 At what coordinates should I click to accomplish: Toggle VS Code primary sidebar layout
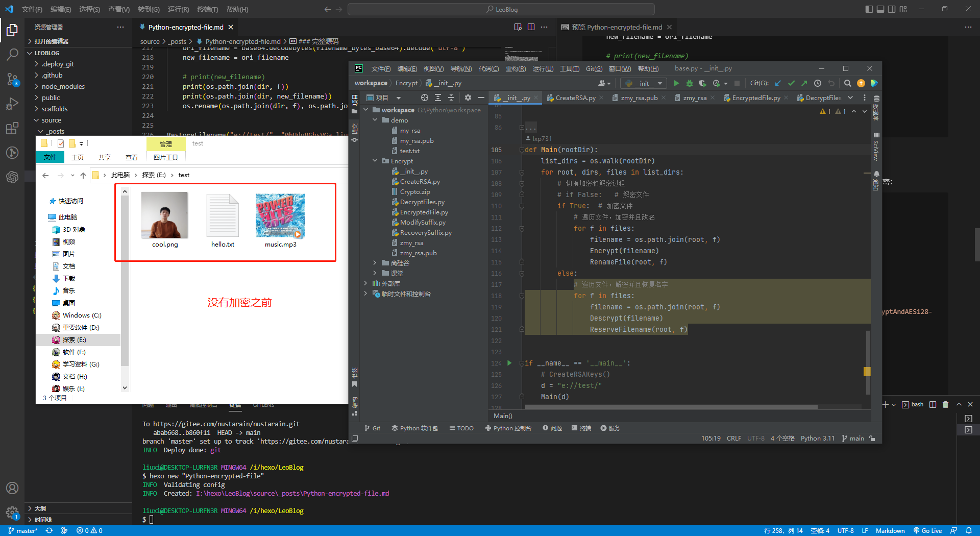(869, 9)
